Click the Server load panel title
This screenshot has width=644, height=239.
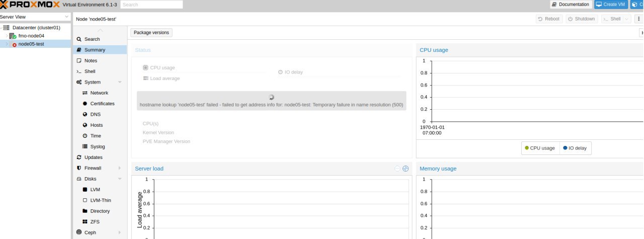tap(149, 169)
